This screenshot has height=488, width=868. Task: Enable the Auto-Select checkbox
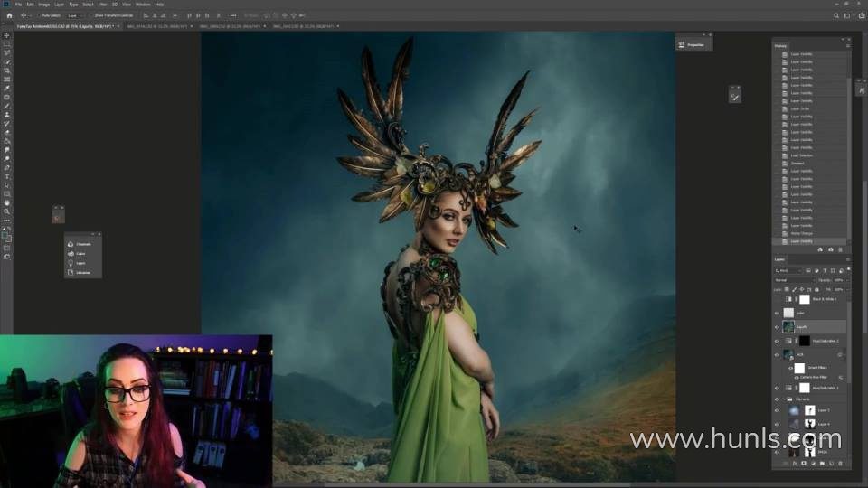tap(40, 15)
